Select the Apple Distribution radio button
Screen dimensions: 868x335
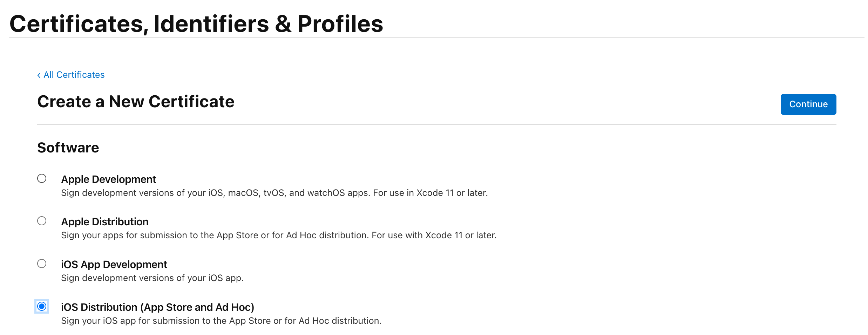tap(42, 221)
